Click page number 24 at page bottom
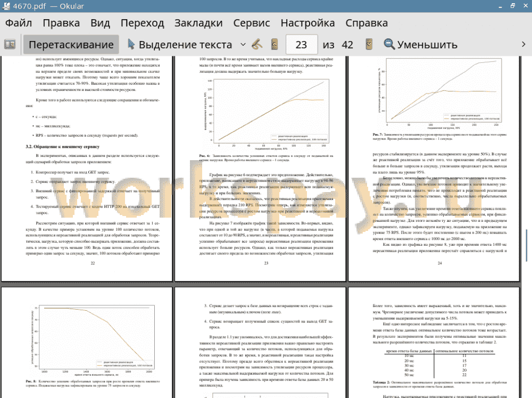This screenshot has height=398, width=532. click(440, 263)
